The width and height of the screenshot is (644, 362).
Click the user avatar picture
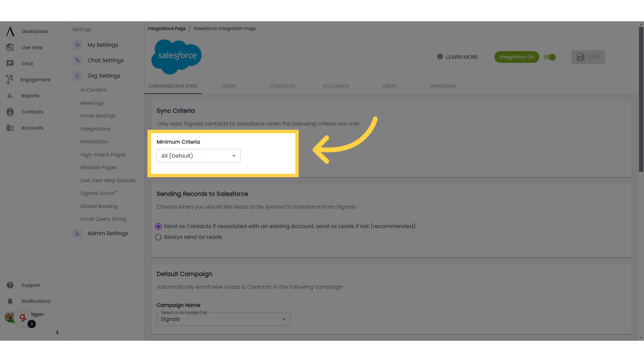[x=9, y=317]
